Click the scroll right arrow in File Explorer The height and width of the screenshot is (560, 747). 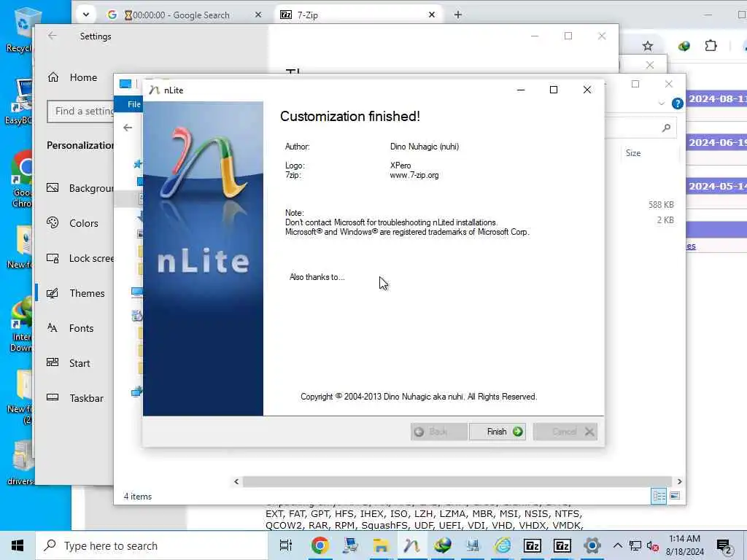click(679, 481)
